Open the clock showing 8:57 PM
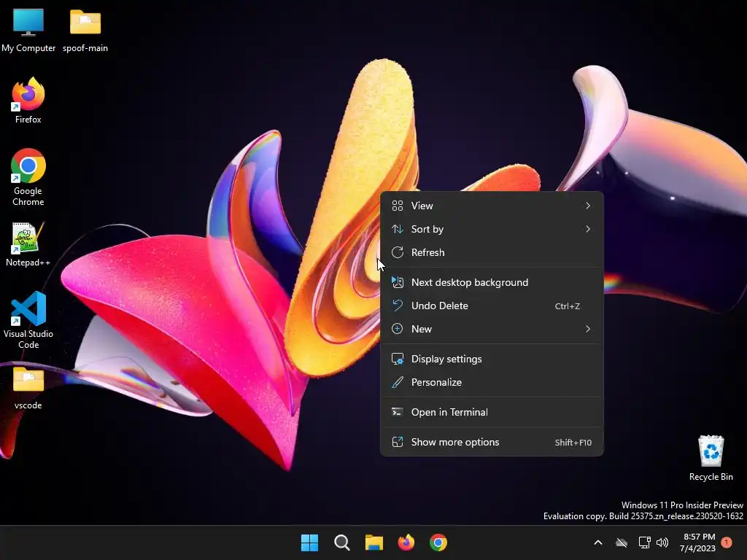 698,542
